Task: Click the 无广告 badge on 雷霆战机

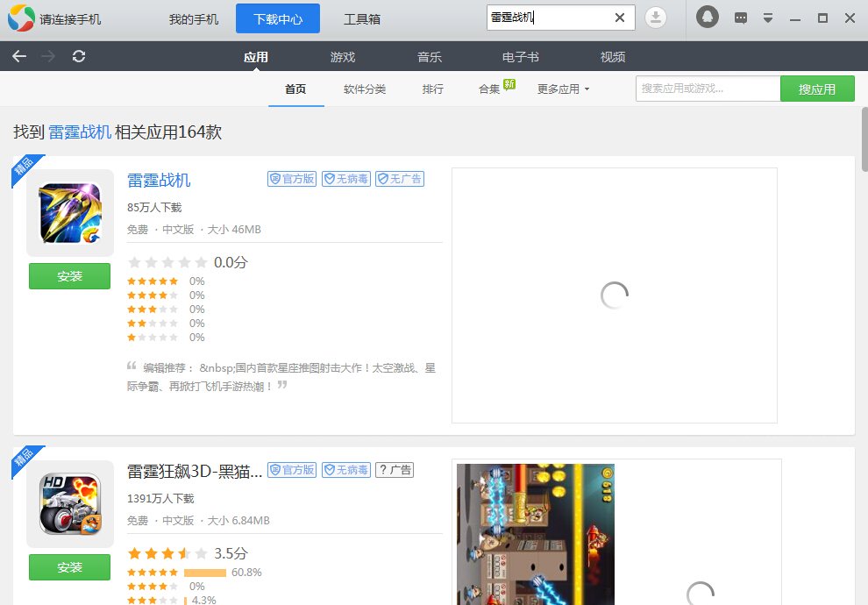Action: pos(400,178)
